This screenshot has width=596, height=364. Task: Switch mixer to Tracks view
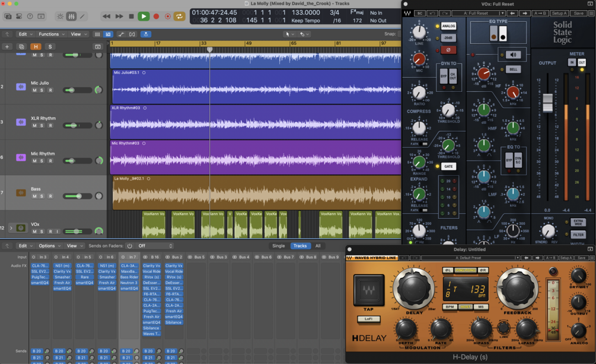pos(300,246)
